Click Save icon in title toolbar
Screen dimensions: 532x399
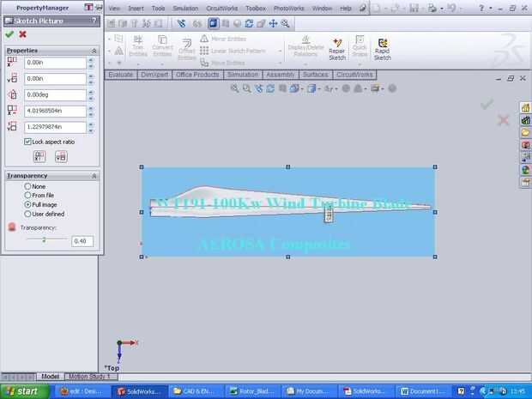pos(414,8)
